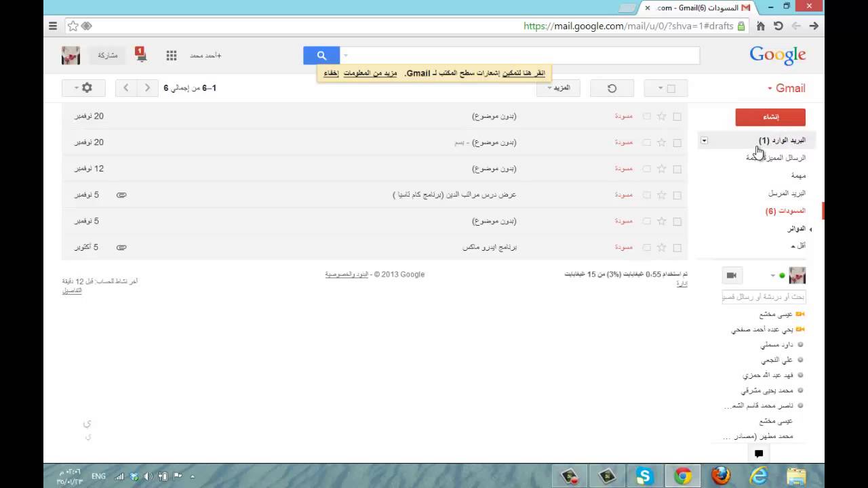The width and height of the screenshot is (868, 488).
Task: Open chat with عيسى مختبع video contact
Action: (776, 314)
